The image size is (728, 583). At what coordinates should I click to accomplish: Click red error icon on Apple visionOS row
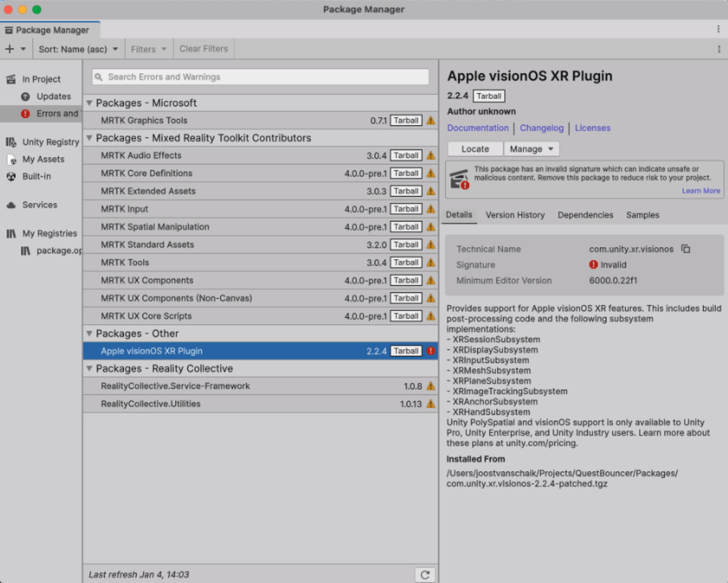(x=431, y=351)
